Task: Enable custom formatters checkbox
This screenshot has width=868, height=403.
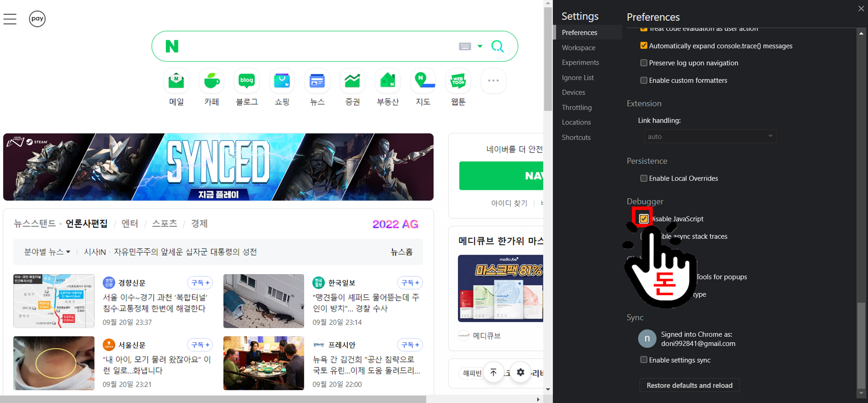Action: [x=644, y=80]
